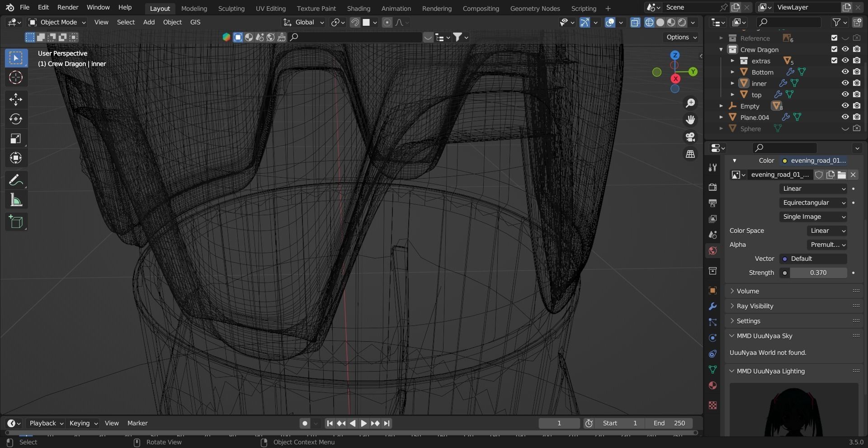Open the Add menu in viewport header

coord(149,22)
